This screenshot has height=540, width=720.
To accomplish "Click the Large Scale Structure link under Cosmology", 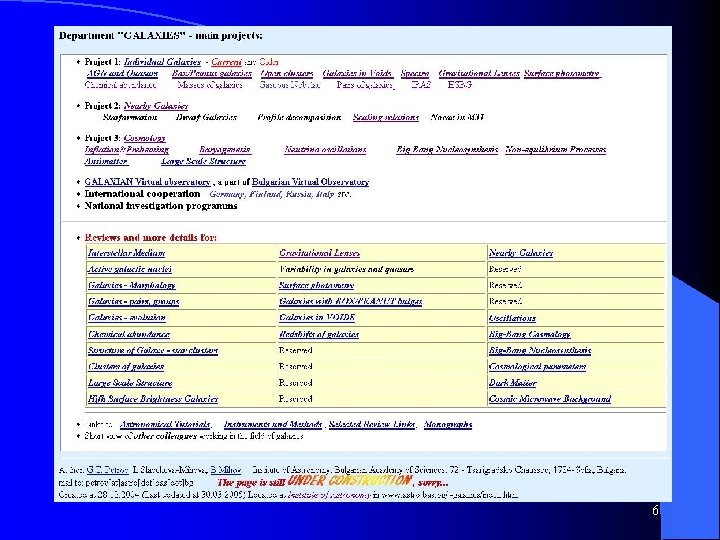I will coord(203,161).
